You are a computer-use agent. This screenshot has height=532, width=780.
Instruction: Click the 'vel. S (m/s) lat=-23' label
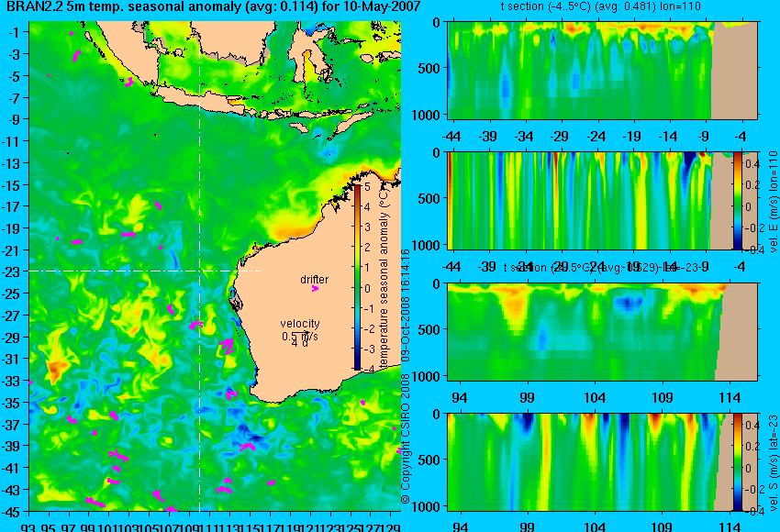[x=773, y=463]
